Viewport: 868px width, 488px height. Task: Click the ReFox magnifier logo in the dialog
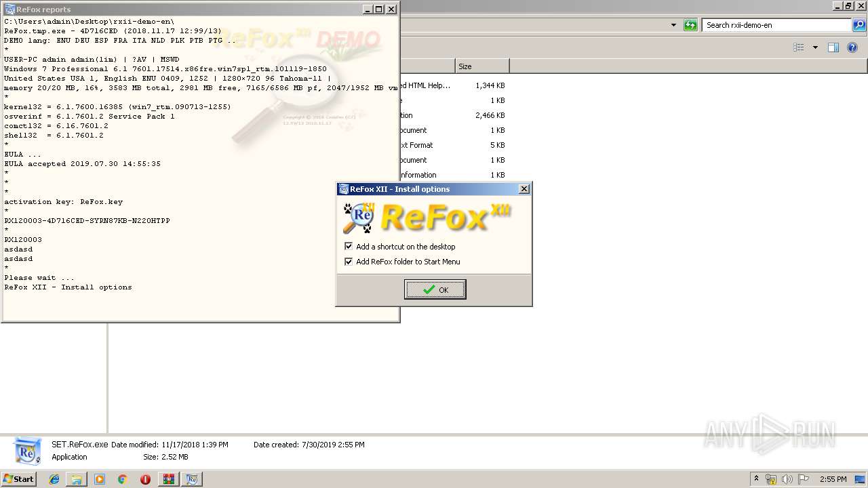tap(359, 217)
